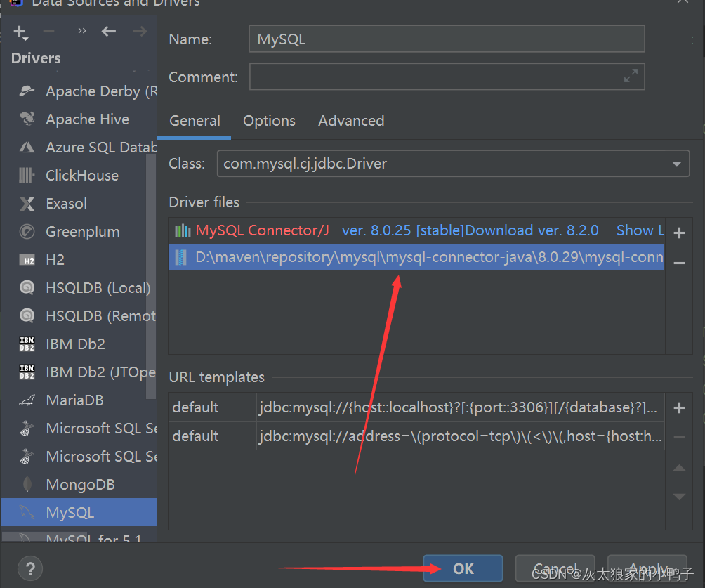Screen dimensions: 705x588
Task: Click the Greenplum circle icon
Action: tap(27, 232)
